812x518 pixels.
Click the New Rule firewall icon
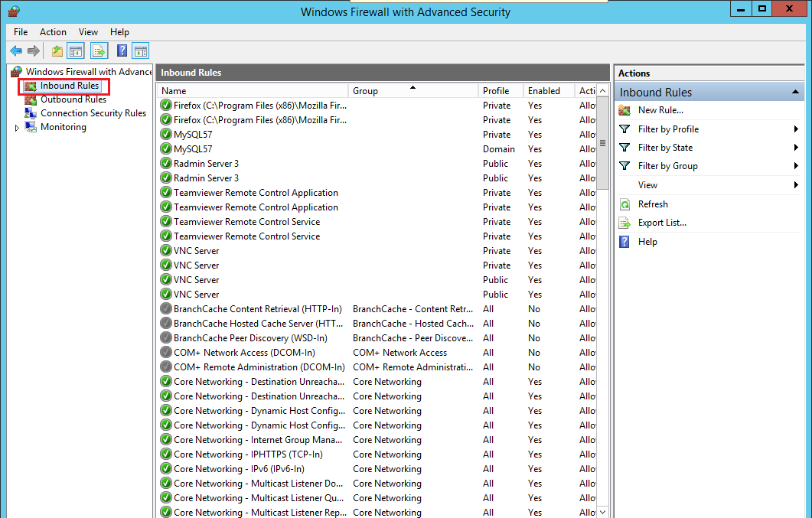pyautogui.click(x=623, y=109)
